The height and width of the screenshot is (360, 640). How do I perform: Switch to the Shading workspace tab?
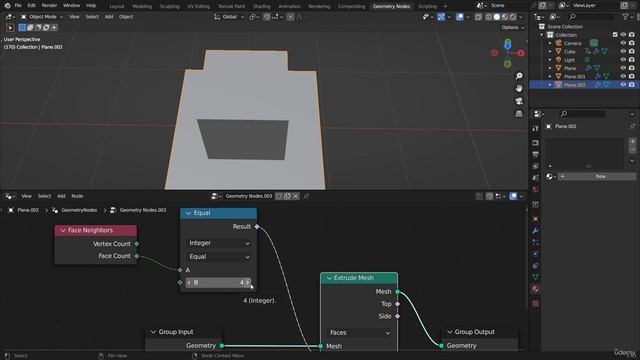[262, 6]
